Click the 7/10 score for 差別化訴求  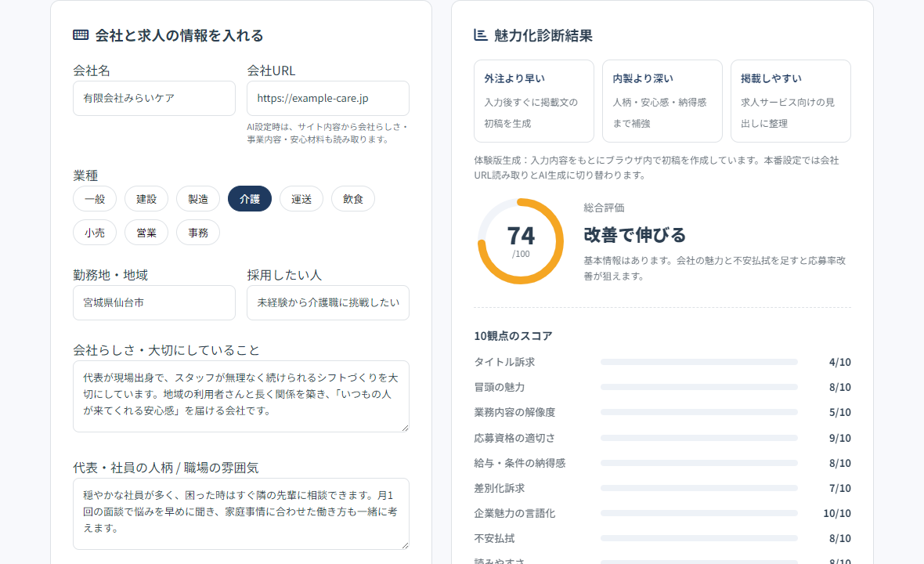839,488
